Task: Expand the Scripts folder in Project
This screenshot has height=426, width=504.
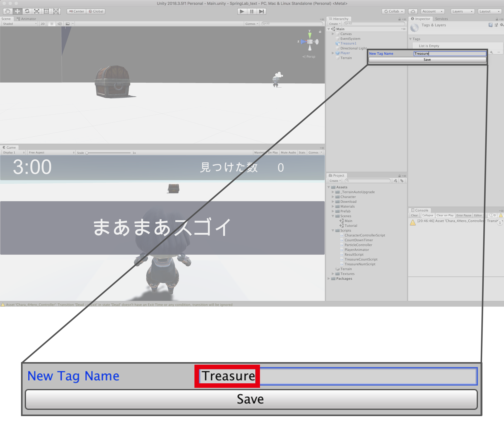Action: point(333,230)
